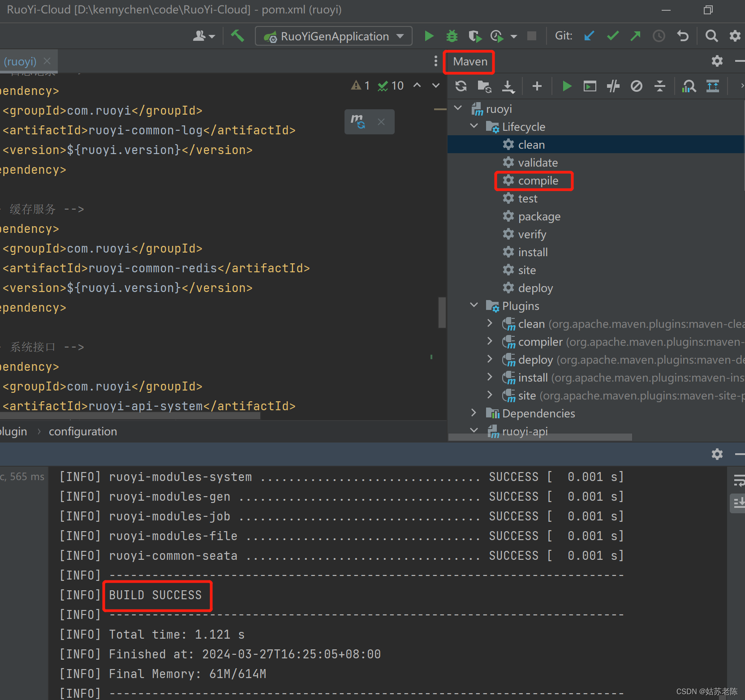This screenshot has height=700, width=745.
Task: Push commits with the Git green arrow
Action: [635, 36]
